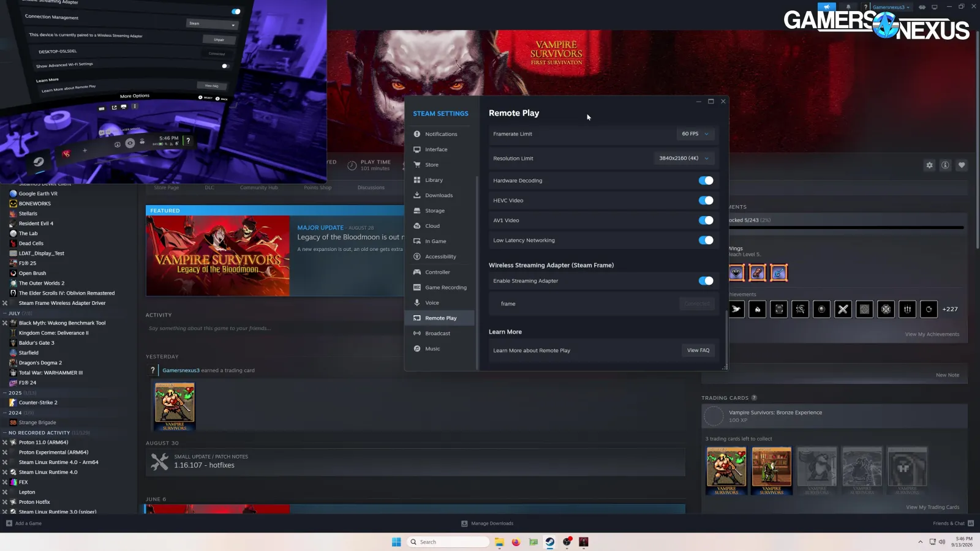
Task: Collapse the JULY library group
Action: point(5,313)
